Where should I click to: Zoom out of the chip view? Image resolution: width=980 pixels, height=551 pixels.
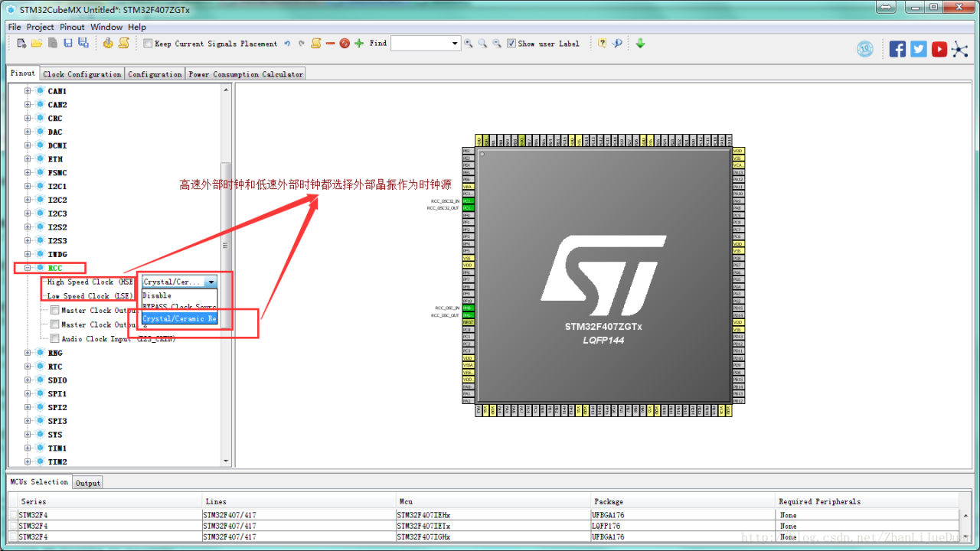tap(497, 44)
